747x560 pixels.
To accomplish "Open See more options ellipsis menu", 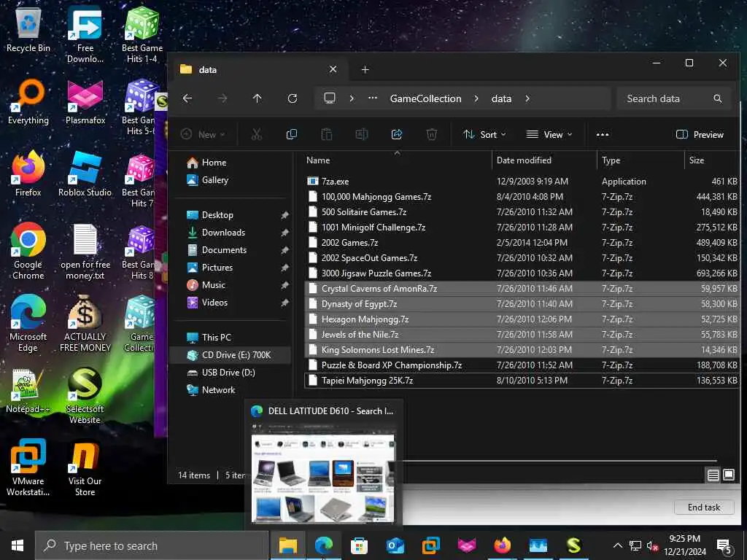I will coord(603,135).
